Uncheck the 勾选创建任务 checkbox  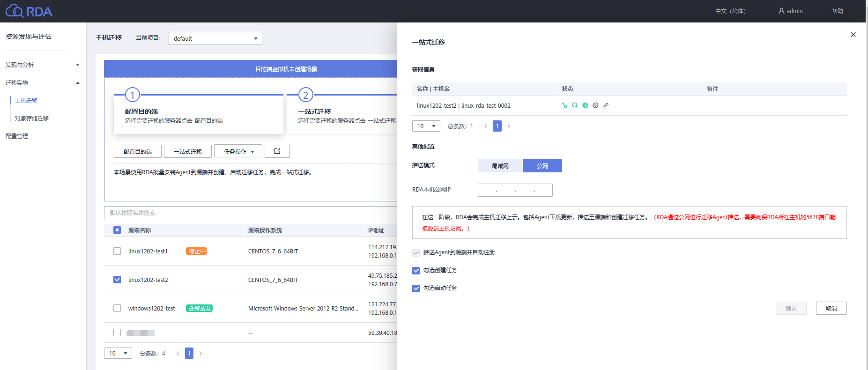click(416, 271)
